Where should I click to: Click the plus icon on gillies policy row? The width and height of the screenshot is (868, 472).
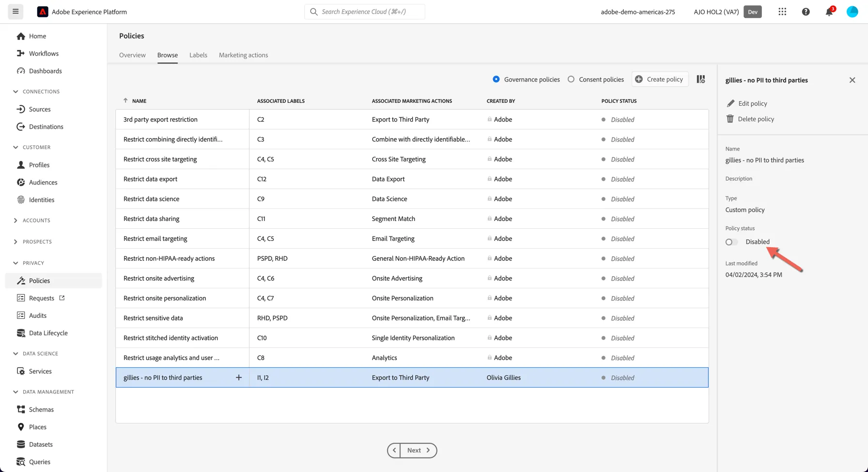coord(239,378)
